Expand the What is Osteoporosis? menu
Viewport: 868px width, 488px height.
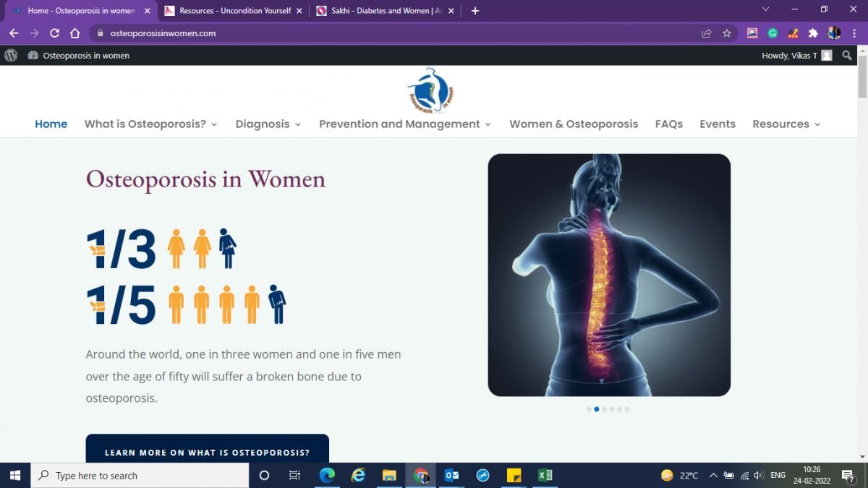[151, 124]
